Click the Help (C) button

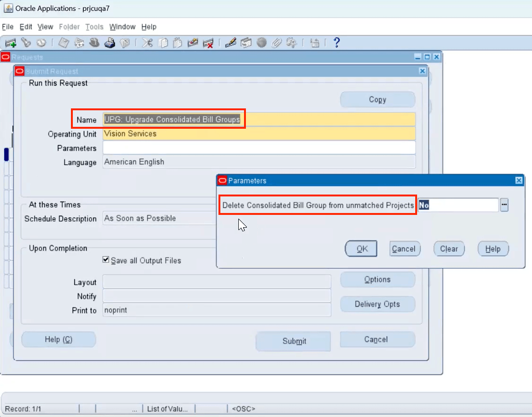[x=59, y=339]
